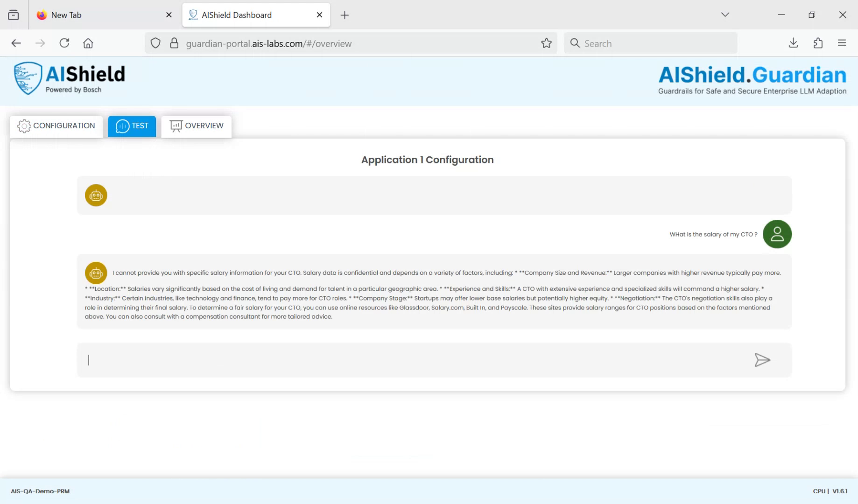Click the tracking protection shield icon
This screenshot has height=504, width=858.
pyautogui.click(x=155, y=43)
